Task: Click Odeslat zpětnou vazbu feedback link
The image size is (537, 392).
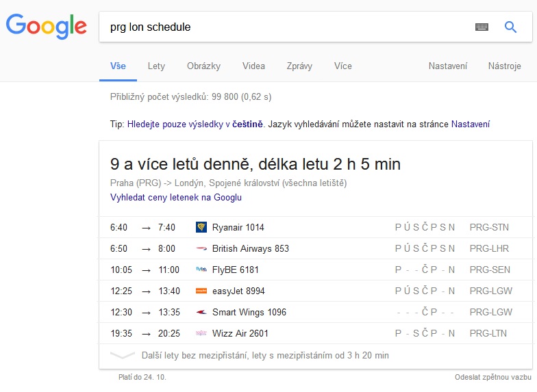Action: 492,377
